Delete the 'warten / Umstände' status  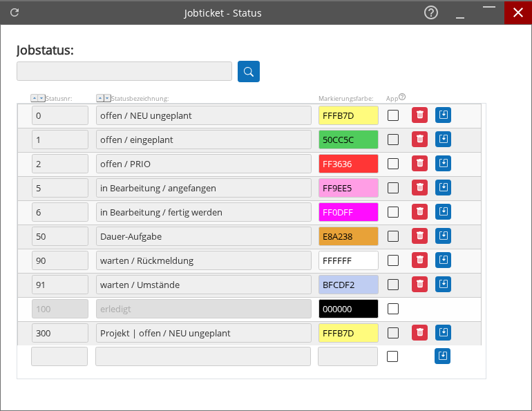click(x=419, y=285)
